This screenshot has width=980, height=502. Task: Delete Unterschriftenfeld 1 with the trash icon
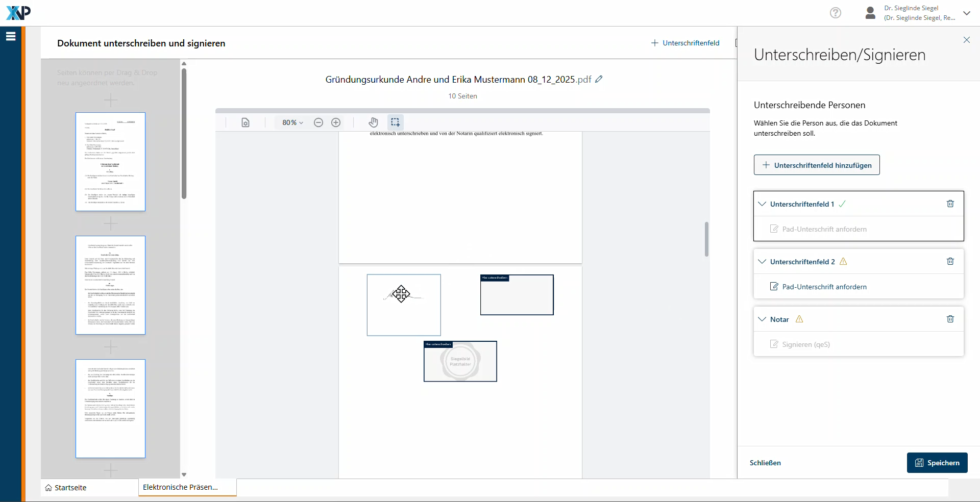click(950, 204)
